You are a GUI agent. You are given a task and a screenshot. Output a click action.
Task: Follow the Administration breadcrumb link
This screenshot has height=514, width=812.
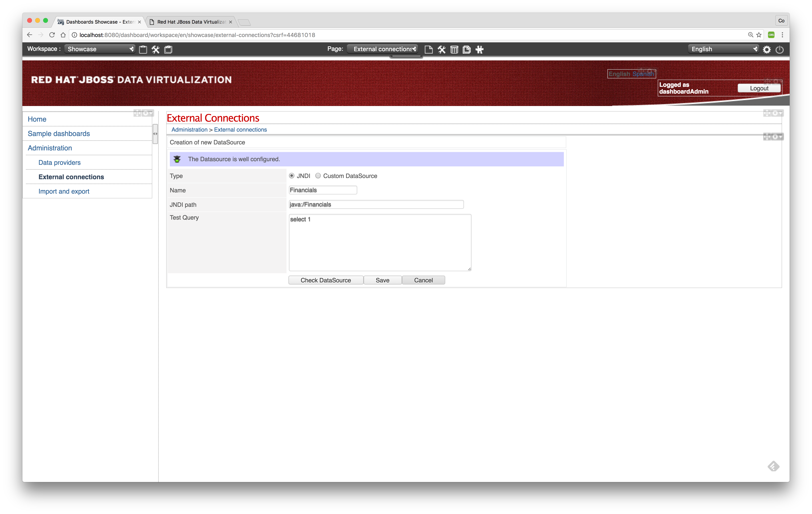pyautogui.click(x=189, y=130)
